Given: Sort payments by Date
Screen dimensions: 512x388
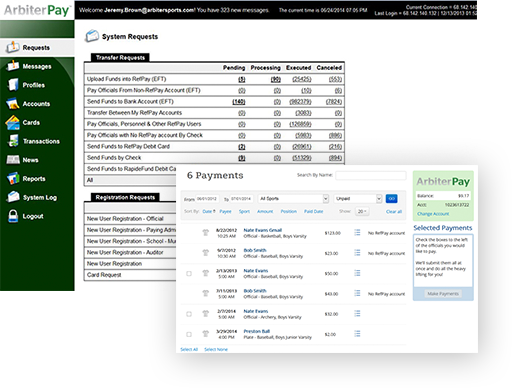Looking at the screenshot, I should pyautogui.click(x=209, y=211).
